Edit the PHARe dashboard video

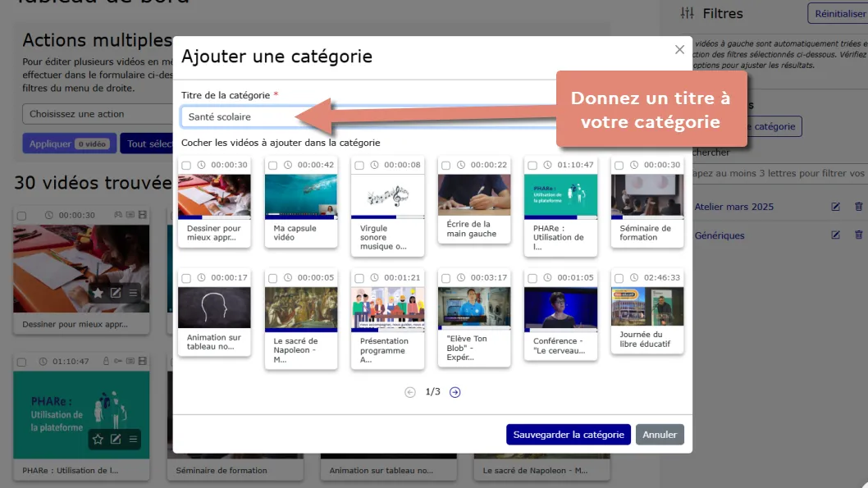(x=115, y=439)
